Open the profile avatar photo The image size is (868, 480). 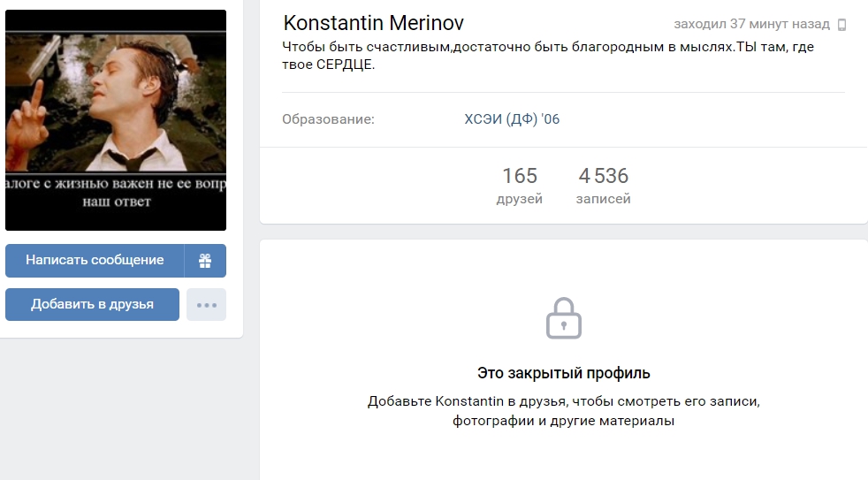[116, 120]
